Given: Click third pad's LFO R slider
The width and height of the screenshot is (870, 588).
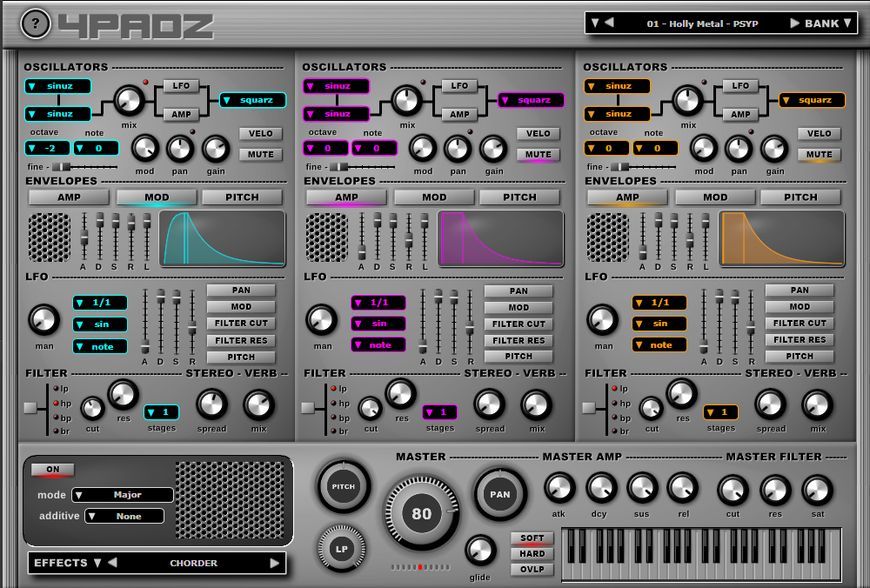Looking at the screenshot, I should pos(751,322).
